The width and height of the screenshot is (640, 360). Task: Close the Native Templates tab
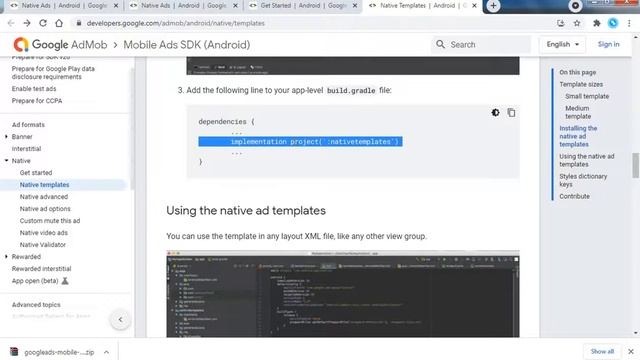pos(474,6)
